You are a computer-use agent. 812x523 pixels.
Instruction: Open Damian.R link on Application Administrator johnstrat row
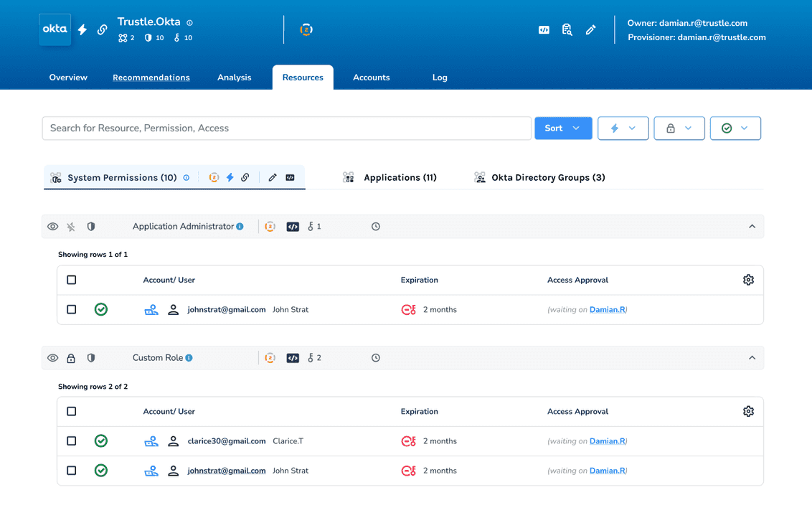point(608,310)
